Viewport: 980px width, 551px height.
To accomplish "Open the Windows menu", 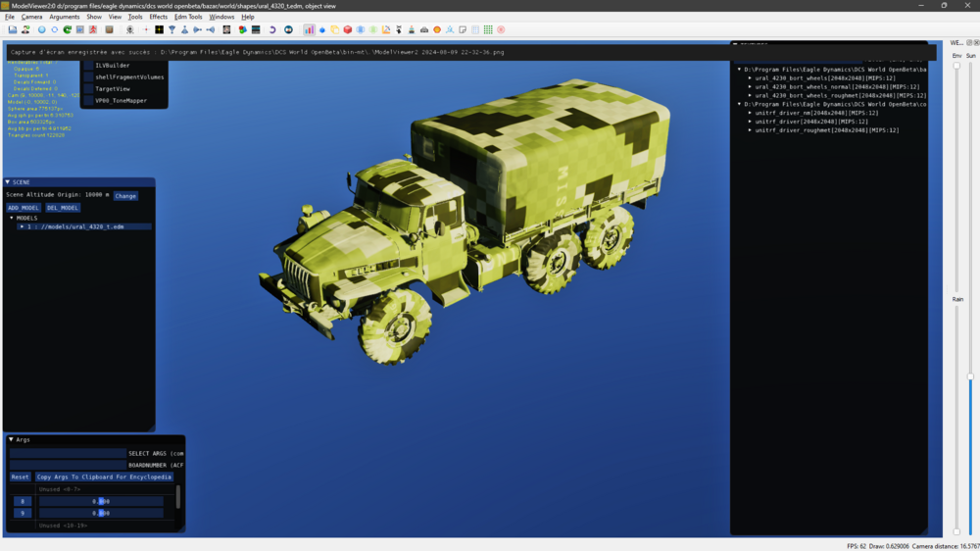I will pos(221,17).
